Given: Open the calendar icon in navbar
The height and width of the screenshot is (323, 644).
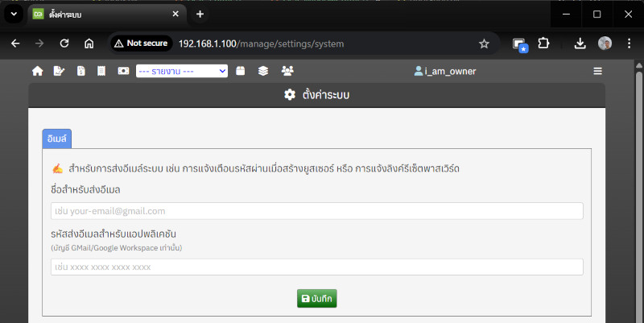Looking at the screenshot, I should [x=241, y=71].
